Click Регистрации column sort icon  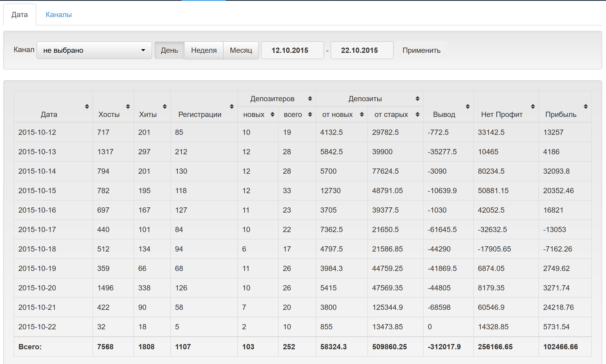(232, 106)
